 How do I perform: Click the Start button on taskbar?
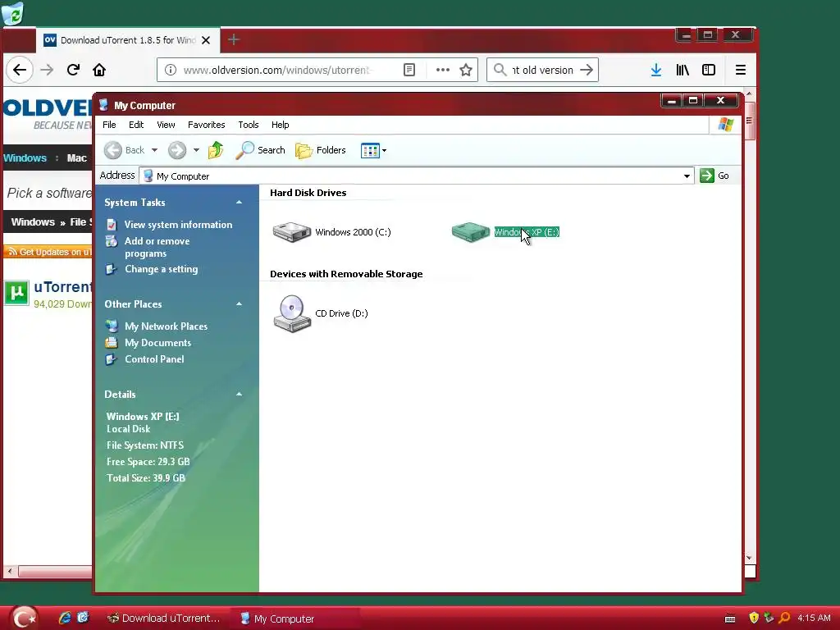coord(24,619)
